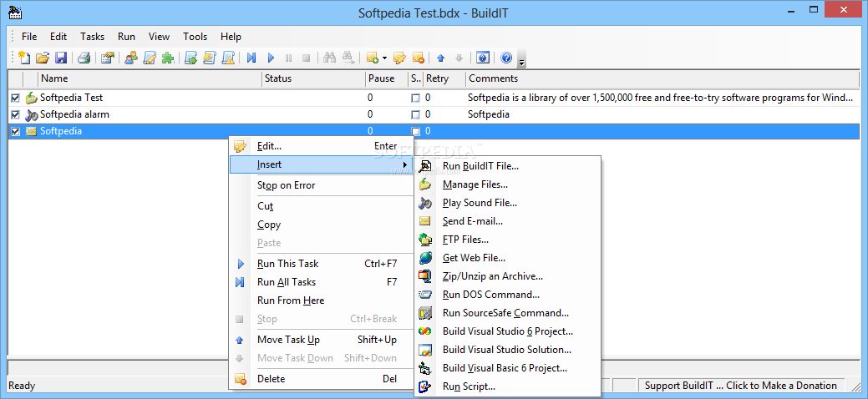Viewport: 868px width, 399px height.
Task: Open the Tools menu
Action: point(195,37)
